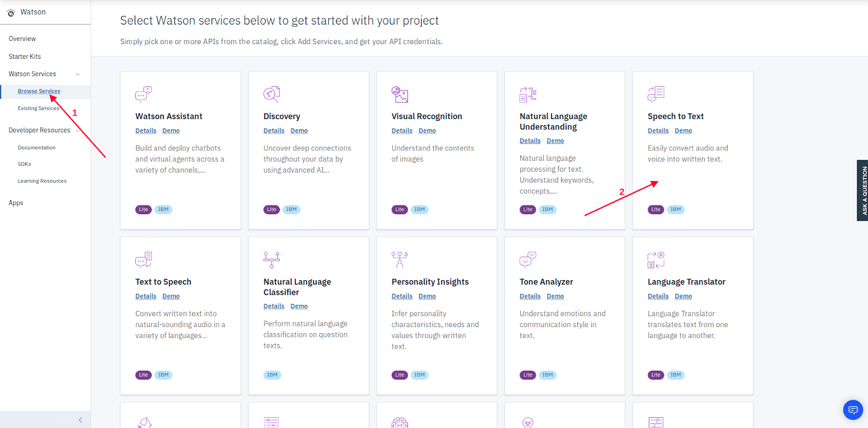The height and width of the screenshot is (428, 868).
Task: Open Demo link for Text to Speech
Action: point(171,297)
